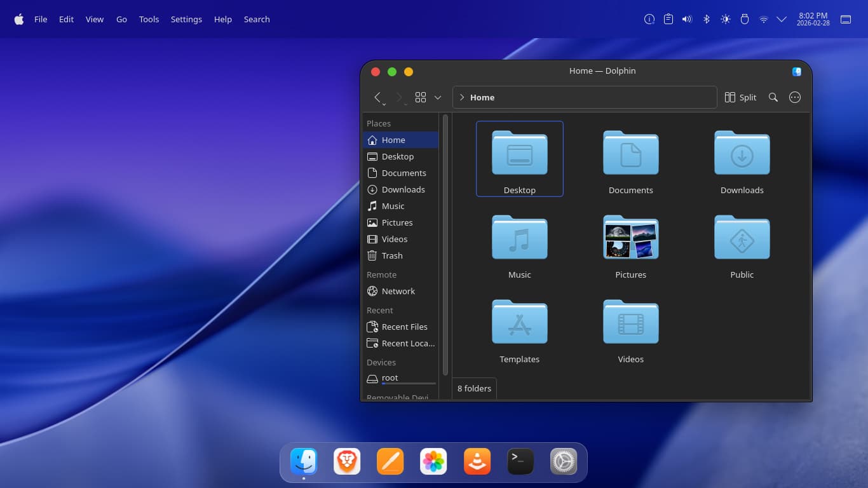The width and height of the screenshot is (868, 488).
Task: Open the Public folder icon
Action: point(742,238)
